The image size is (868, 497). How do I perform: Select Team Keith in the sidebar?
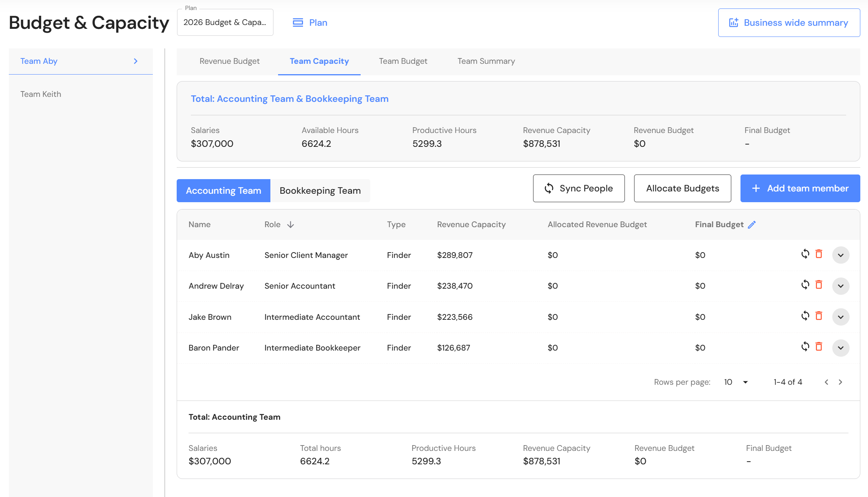click(x=41, y=94)
